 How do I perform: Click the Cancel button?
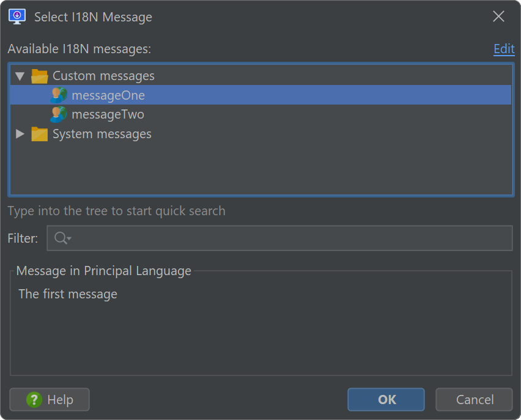coord(474,399)
